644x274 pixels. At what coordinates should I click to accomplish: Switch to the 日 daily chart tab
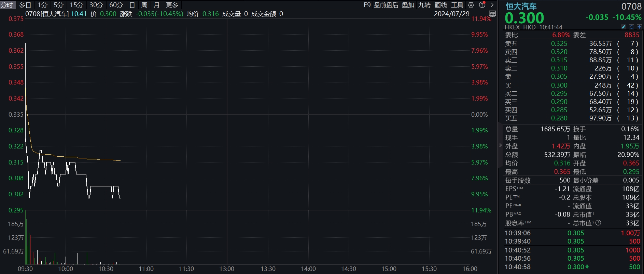pos(132,5)
